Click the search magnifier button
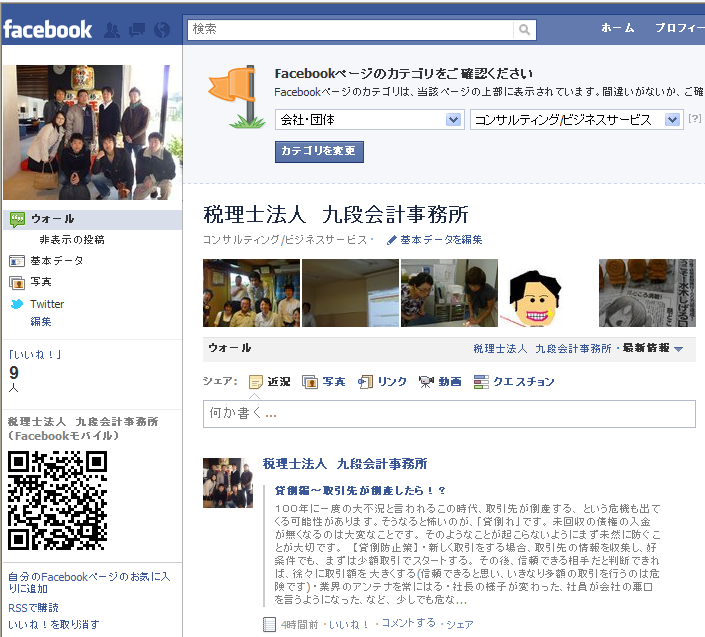This screenshot has height=637, width=705. coord(524,30)
